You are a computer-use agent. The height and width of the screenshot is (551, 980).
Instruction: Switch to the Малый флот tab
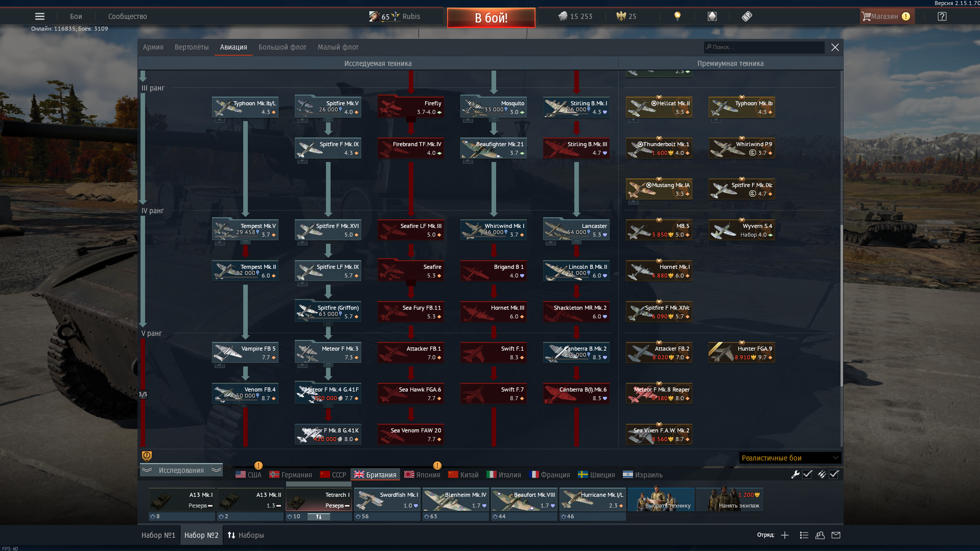tap(338, 47)
